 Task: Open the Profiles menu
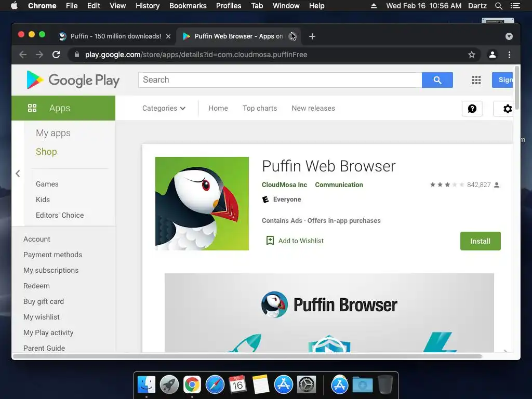(229, 6)
